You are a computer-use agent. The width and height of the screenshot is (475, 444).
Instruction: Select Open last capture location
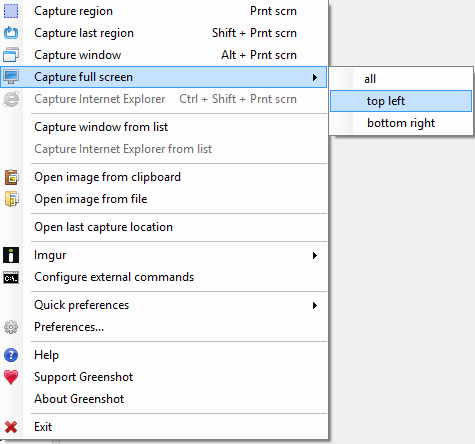click(x=163, y=227)
